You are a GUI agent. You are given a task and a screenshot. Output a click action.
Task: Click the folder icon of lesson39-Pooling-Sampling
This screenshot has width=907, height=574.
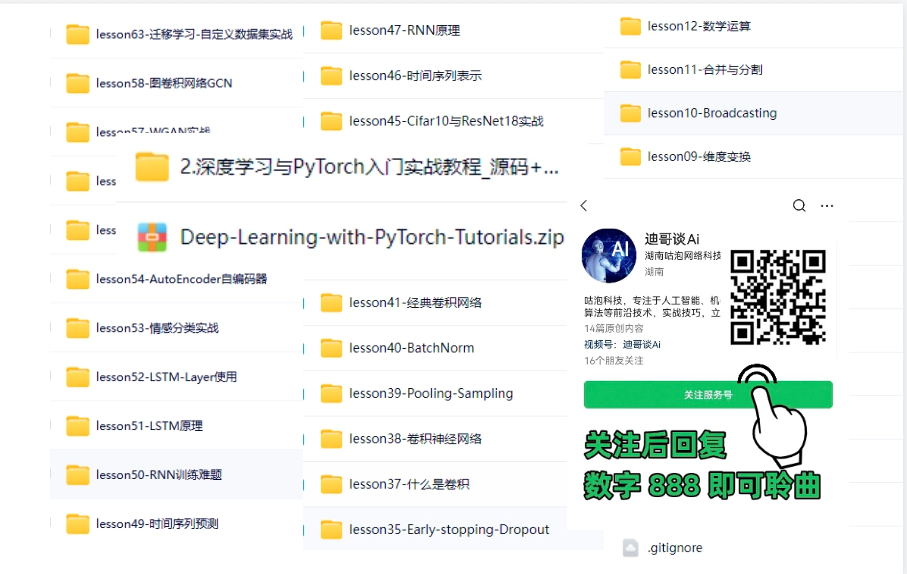(x=331, y=393)
